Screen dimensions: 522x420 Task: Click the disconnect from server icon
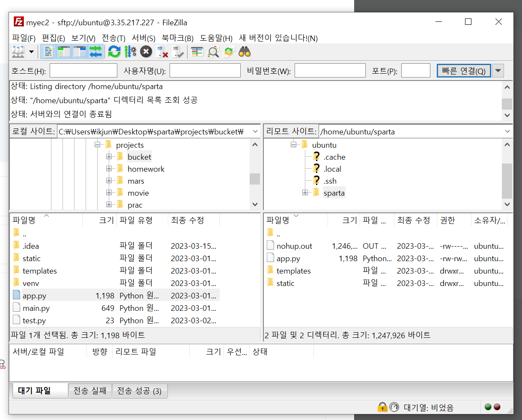[162, 52]
